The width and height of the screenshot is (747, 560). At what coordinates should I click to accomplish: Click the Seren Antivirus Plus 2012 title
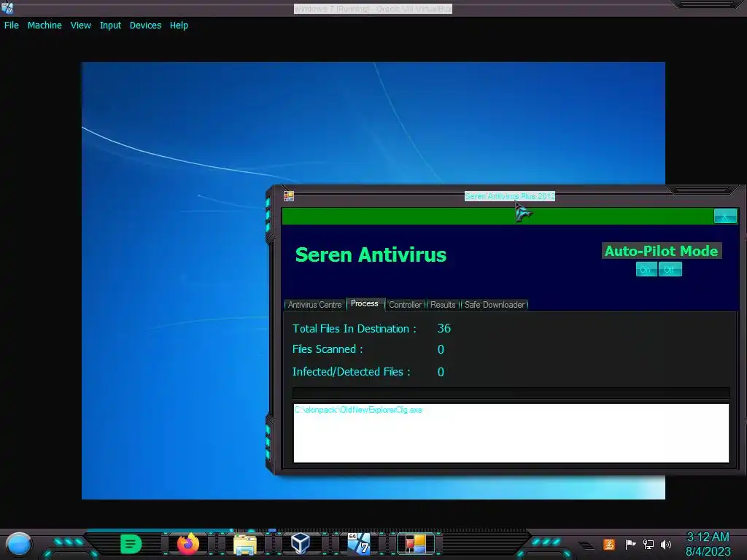click(510, 196)
